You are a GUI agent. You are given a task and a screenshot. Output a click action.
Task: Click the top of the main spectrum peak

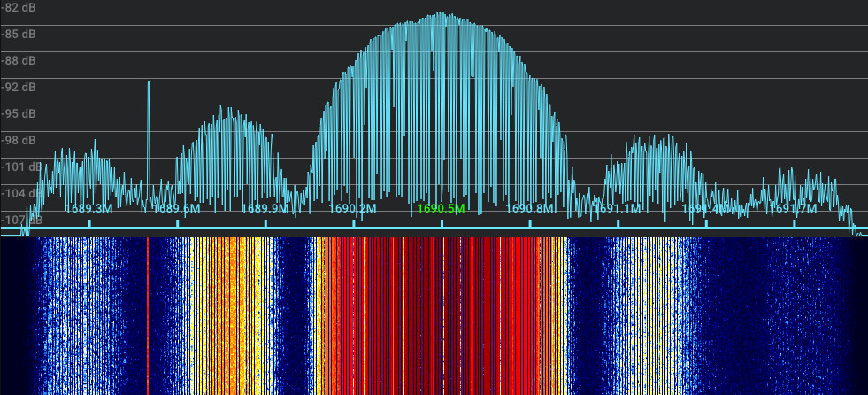tap(441, 15)
